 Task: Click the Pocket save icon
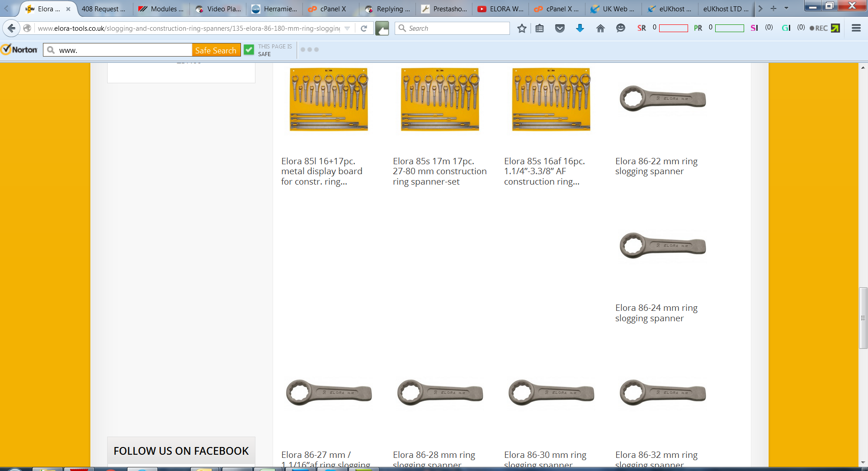(x=560, y=28)
